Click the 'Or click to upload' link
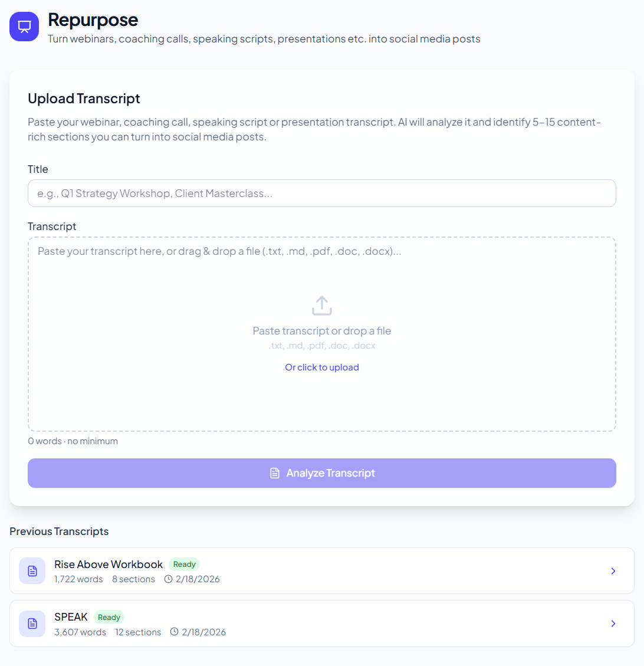This screenshot has height=666, width=644. [x=321, y=367]
